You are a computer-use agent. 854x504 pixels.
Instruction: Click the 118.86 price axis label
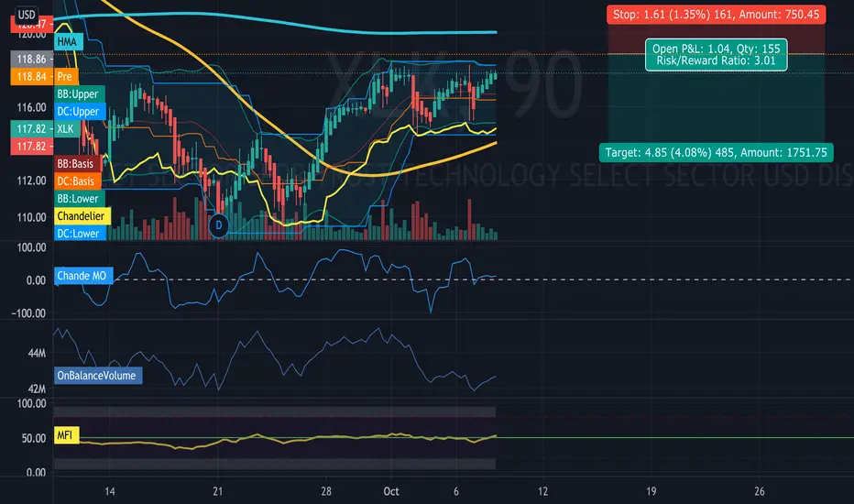point(31,59)
